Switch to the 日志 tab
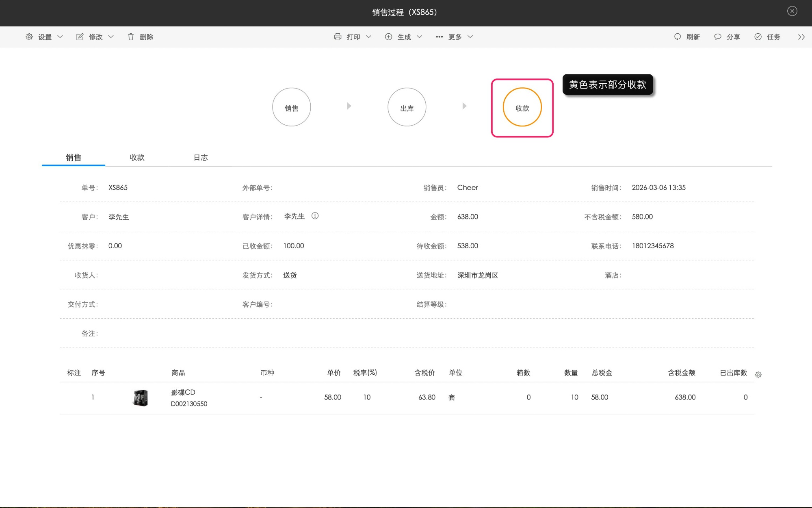This screenshot has width=812, height=508. point(200,157)
